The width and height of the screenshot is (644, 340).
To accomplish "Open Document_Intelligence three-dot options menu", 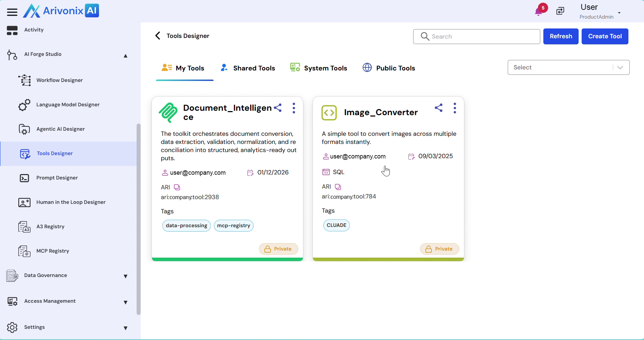I will [x=294, y=108].
